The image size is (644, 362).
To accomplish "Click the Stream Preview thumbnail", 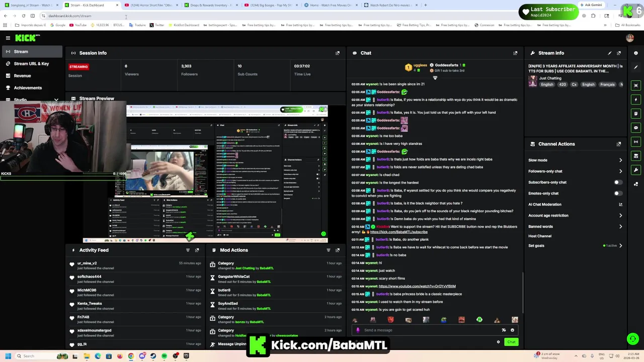I will click(x=205, y=173).
